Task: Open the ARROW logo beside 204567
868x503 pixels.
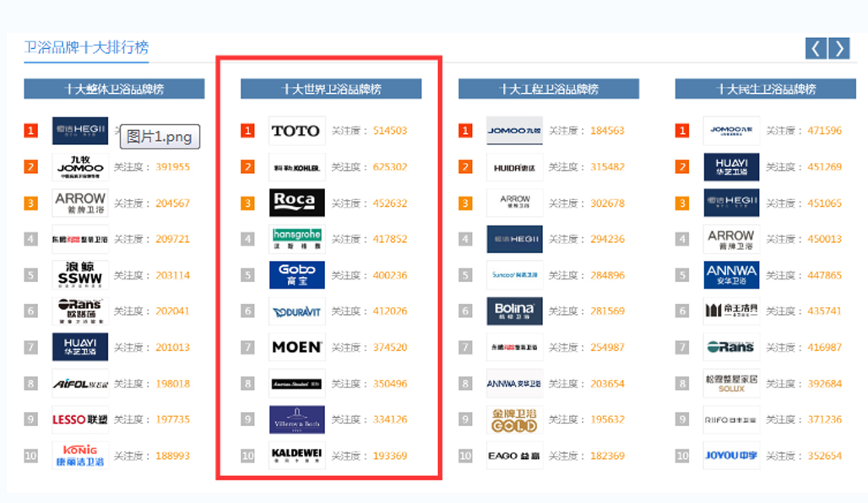Action: point(80,203)
